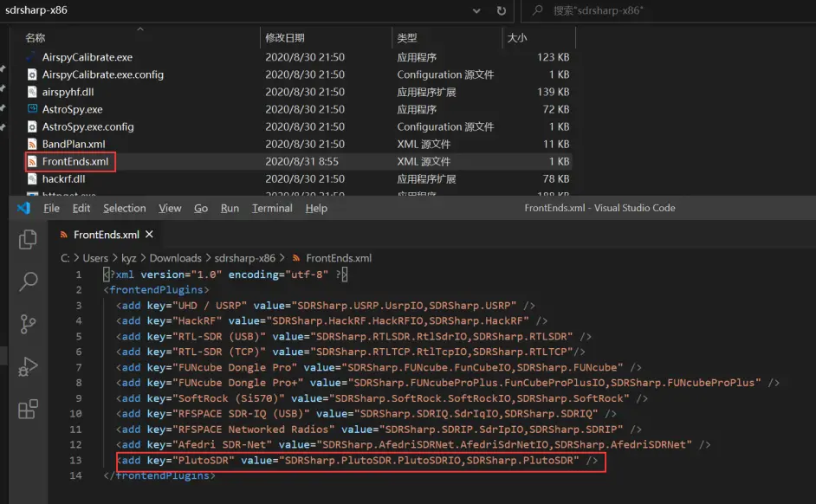816x504 pixels.
Task: Click the Users breadcrumb segment
Action: [x=96, y=258]
